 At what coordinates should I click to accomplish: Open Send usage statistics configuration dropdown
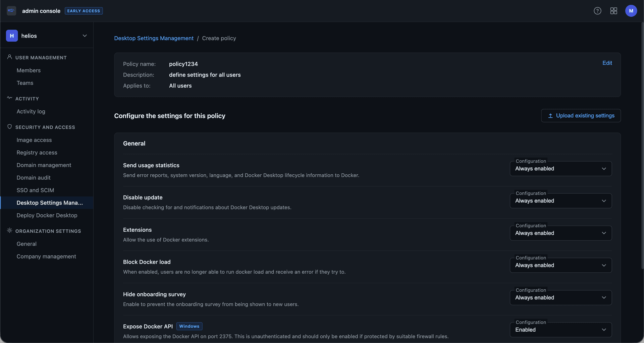pos(560,169)
